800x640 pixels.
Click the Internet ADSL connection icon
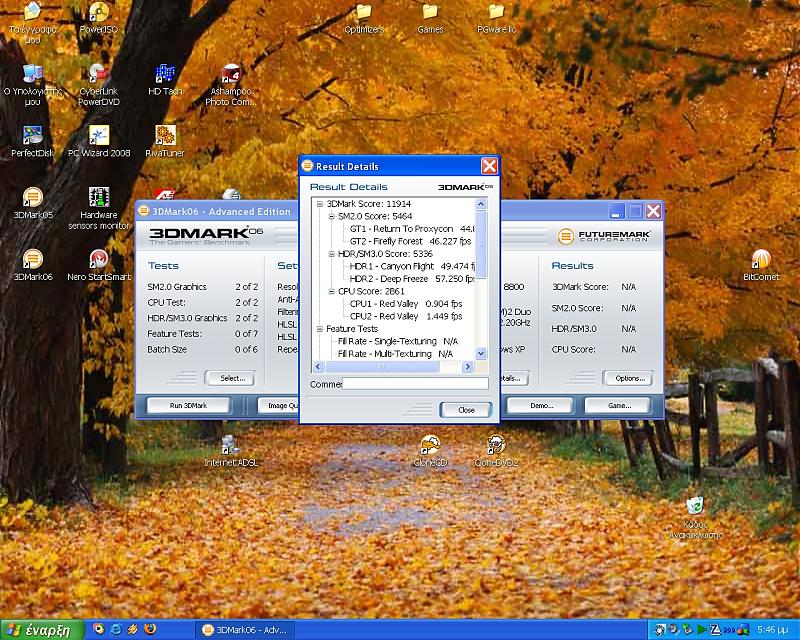pos(231,451)
